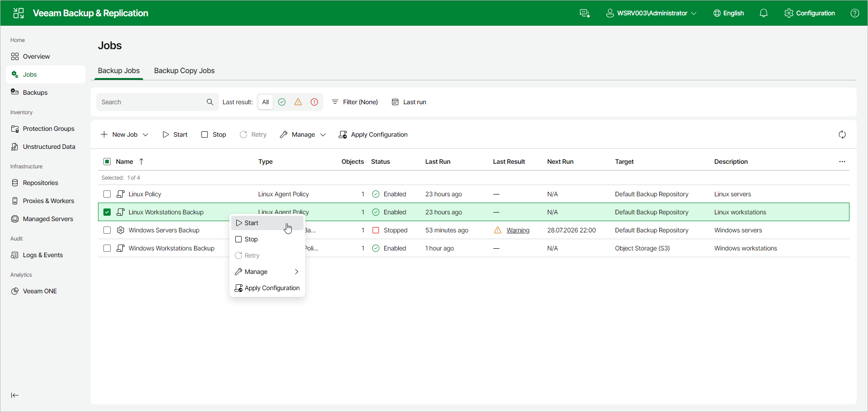Click the Managed Servers sidebar icon

(15, 219)
